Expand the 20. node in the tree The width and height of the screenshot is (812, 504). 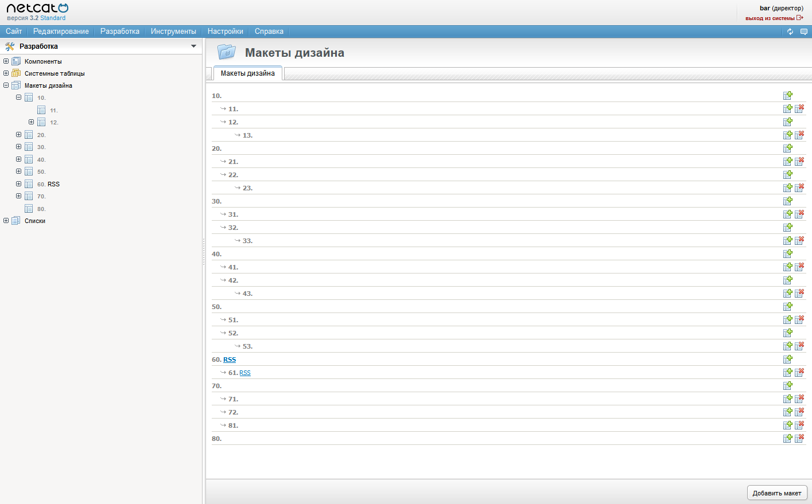click(19, 135)
